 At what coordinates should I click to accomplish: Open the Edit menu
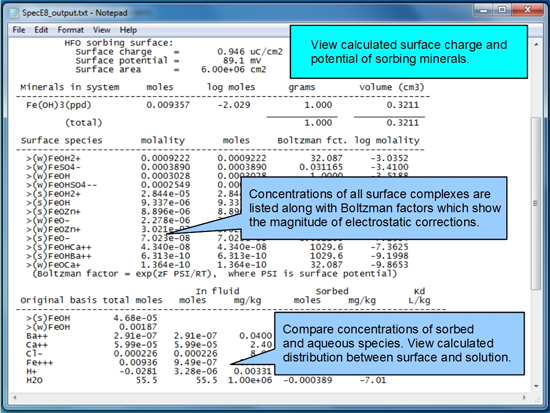41,30
